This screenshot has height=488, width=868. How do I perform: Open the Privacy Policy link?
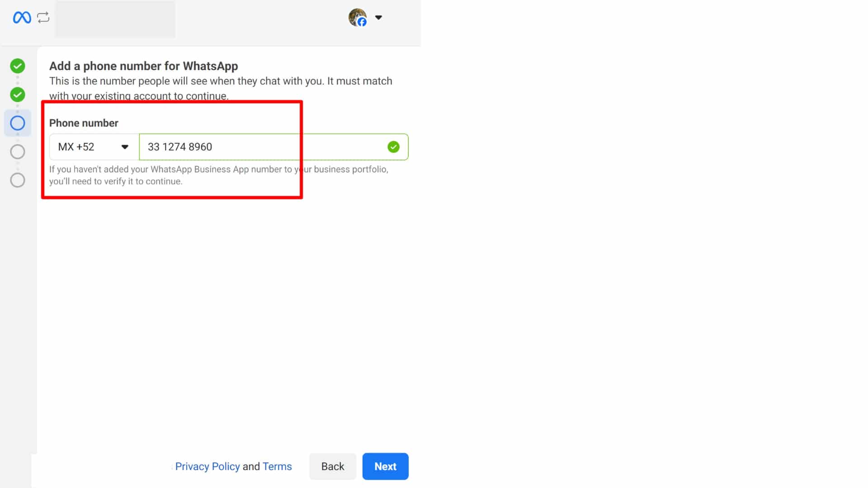click(207, 466)
